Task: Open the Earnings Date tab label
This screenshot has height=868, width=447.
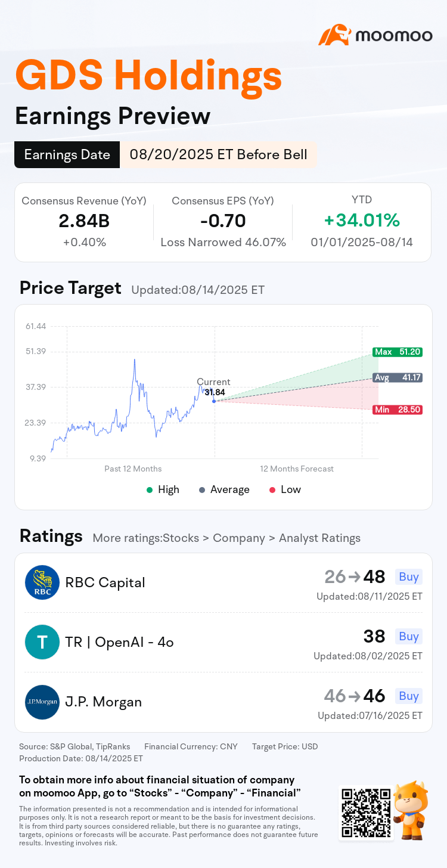Action: [67, 155]
